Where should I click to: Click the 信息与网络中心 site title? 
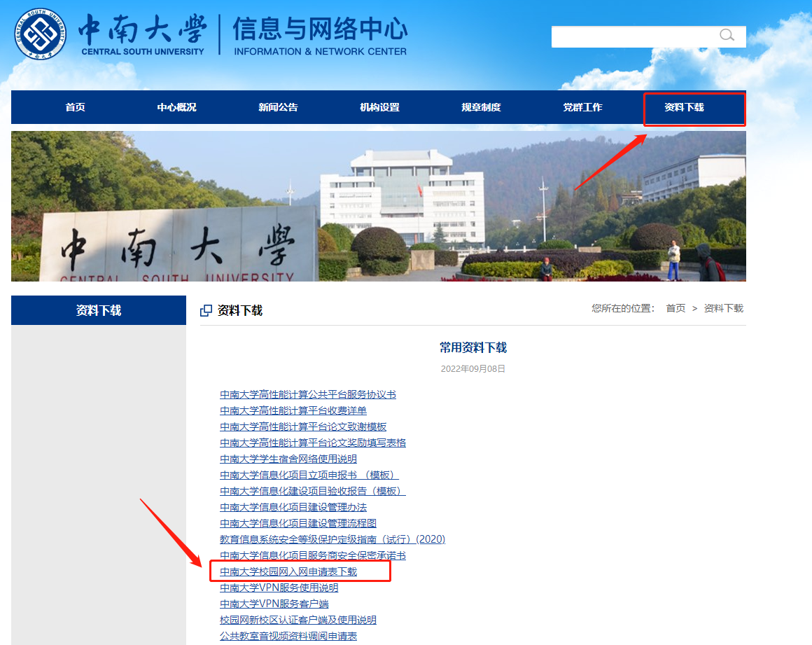coord(320,29)
